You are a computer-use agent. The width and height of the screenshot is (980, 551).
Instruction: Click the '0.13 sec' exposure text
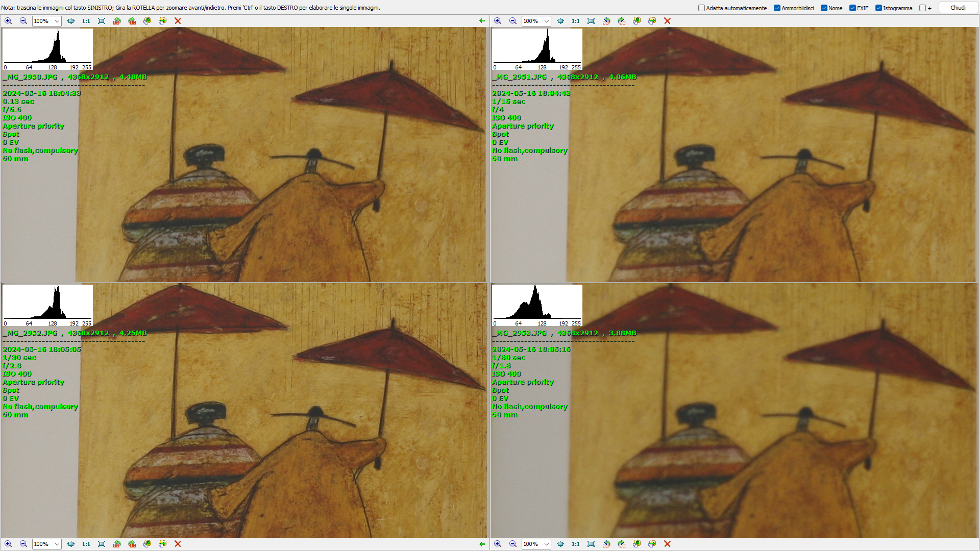coord(18,102)
